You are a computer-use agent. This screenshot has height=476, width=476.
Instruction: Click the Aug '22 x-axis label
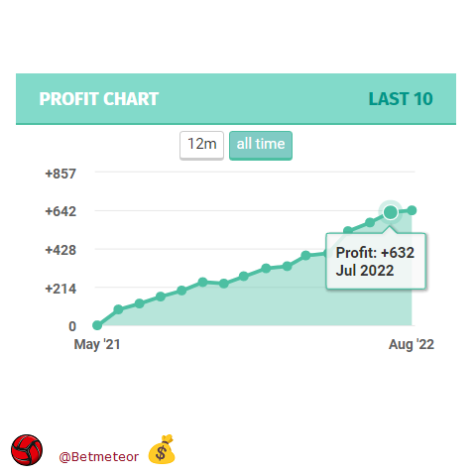412,344
